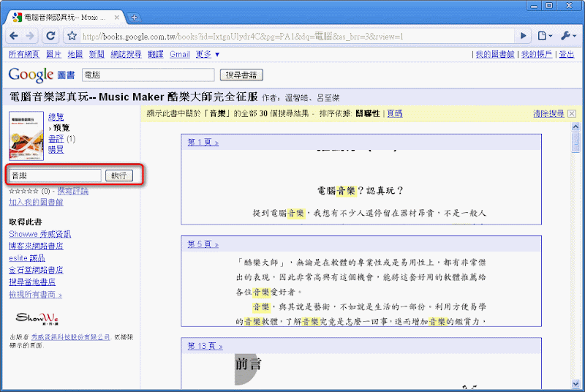Close the search results with the X box icon
The width and height of the screenshot is (585, 392).
[x=572, y=113]
